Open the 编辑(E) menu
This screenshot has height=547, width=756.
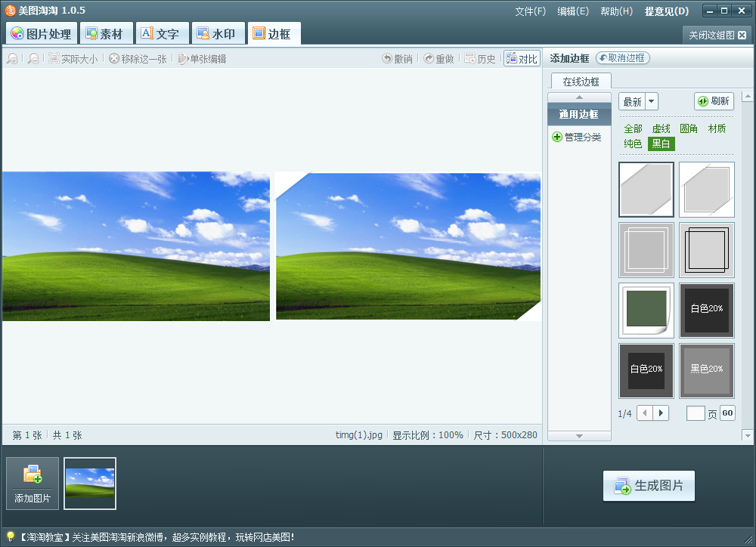coord(573,11)
